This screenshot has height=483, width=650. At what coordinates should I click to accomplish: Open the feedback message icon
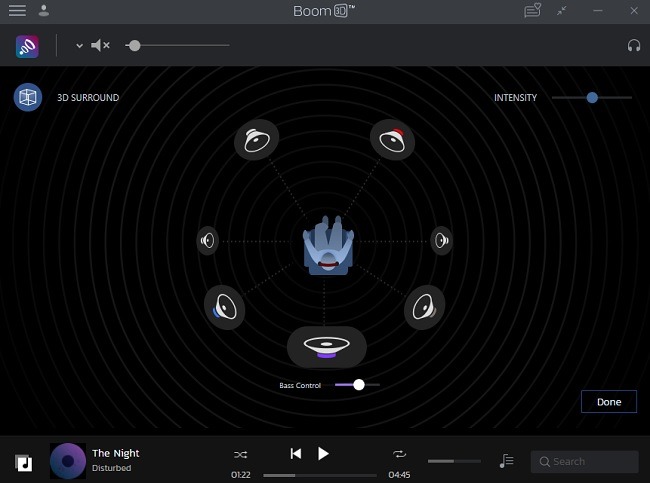tap(532, 11)
